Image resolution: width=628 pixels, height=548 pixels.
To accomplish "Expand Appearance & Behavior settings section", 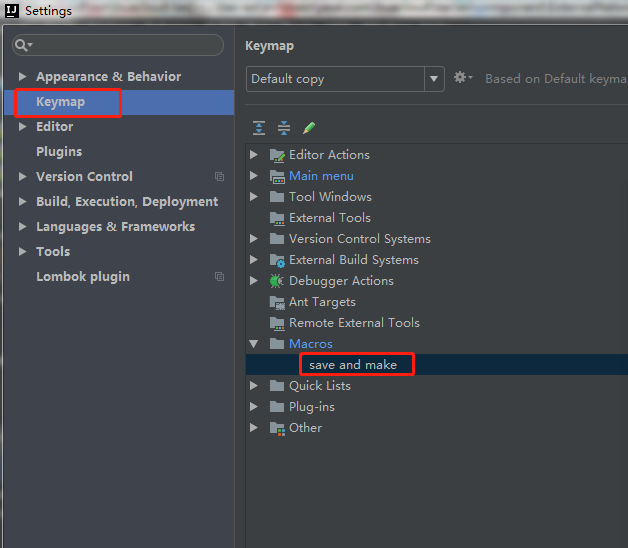I will (22, 76).
